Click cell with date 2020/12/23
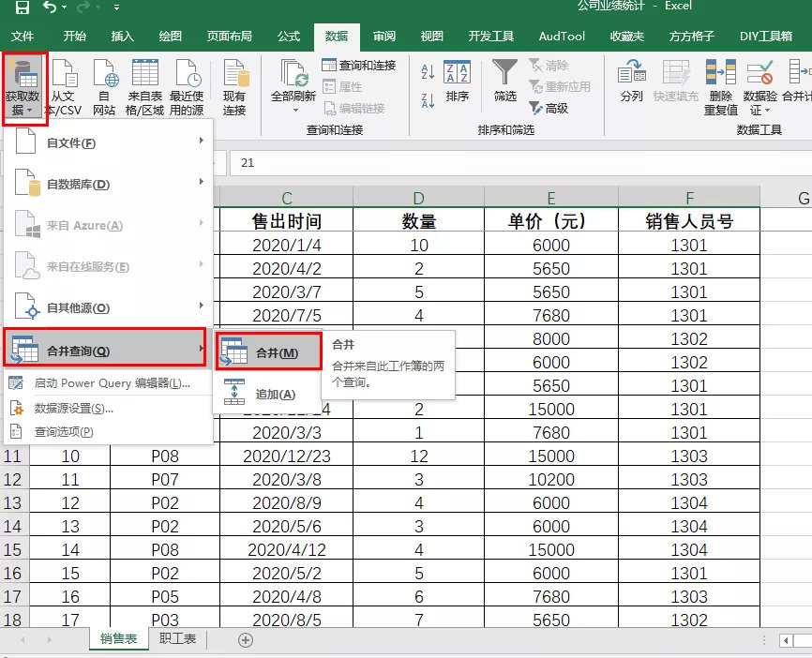The height and width of the screenshot is (658, 812). pos(286,456)
